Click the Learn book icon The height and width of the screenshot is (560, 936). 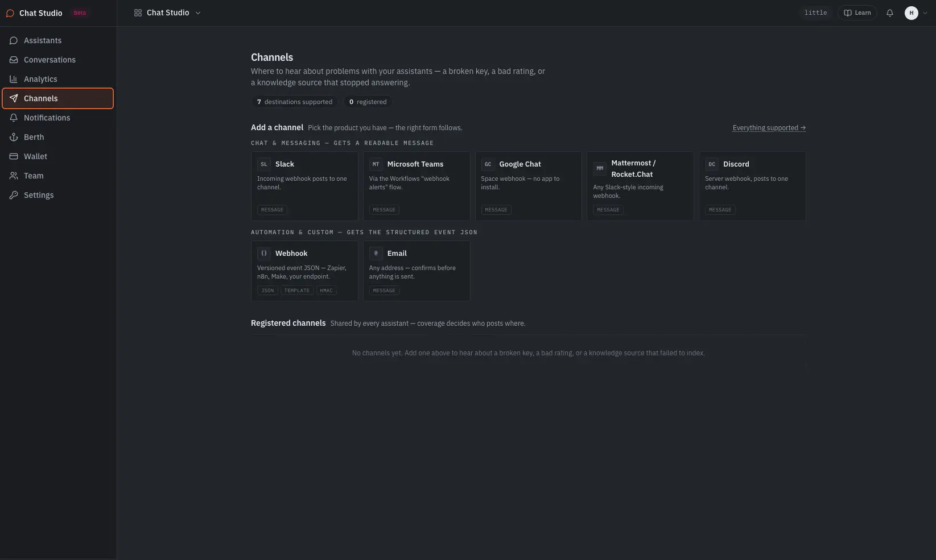[x=848, y=13]
